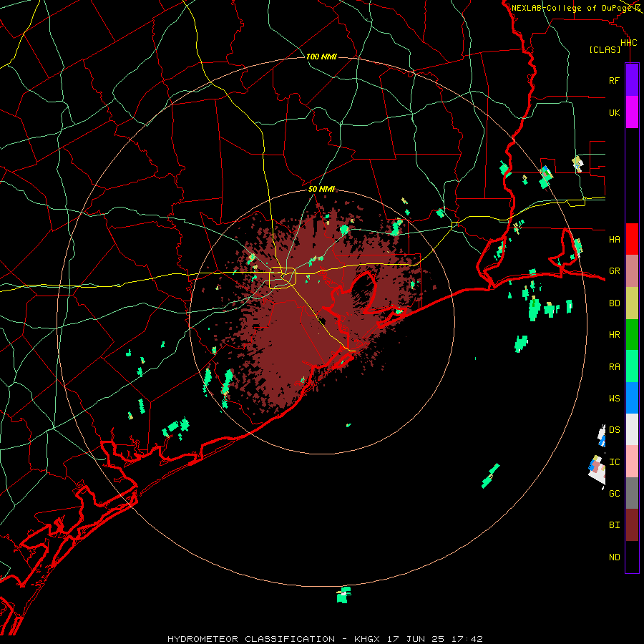Click the purple RF color swatch in legend
Screen dimensions: 644x644
coord(632,80)
